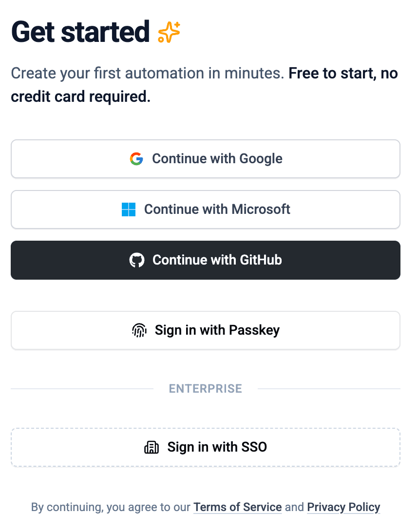This screenshot has height=532, width=418.
Task: Click the Microsoft Windows logo icon
Action: pos(129,209)
